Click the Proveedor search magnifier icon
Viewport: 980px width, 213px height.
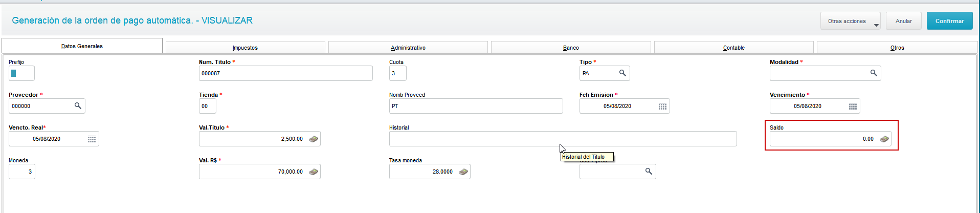pyautogui.click(x=78, y=106)
